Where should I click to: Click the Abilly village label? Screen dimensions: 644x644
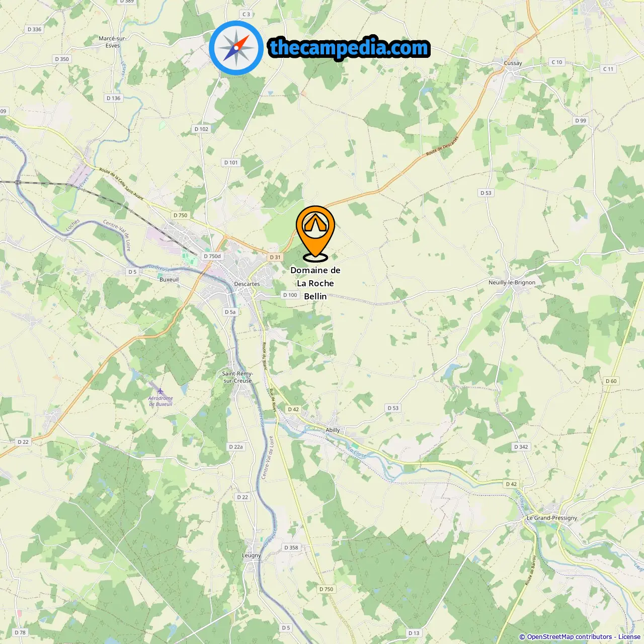[333, 430]
